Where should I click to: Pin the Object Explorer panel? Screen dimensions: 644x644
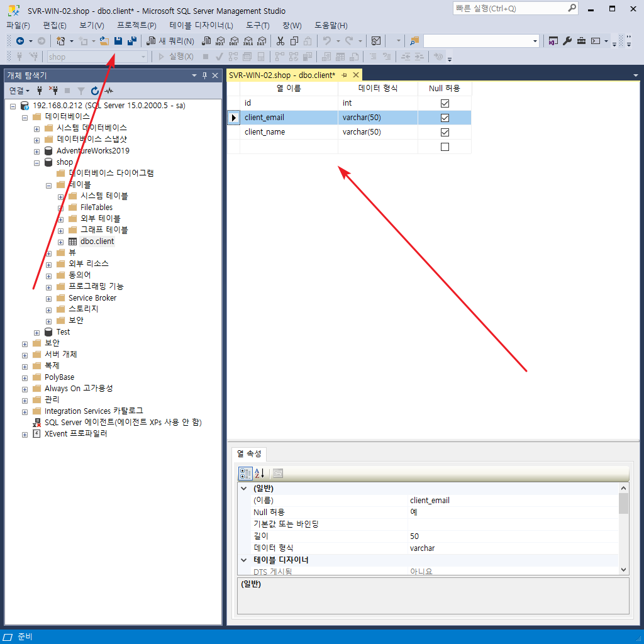[204, 75]
